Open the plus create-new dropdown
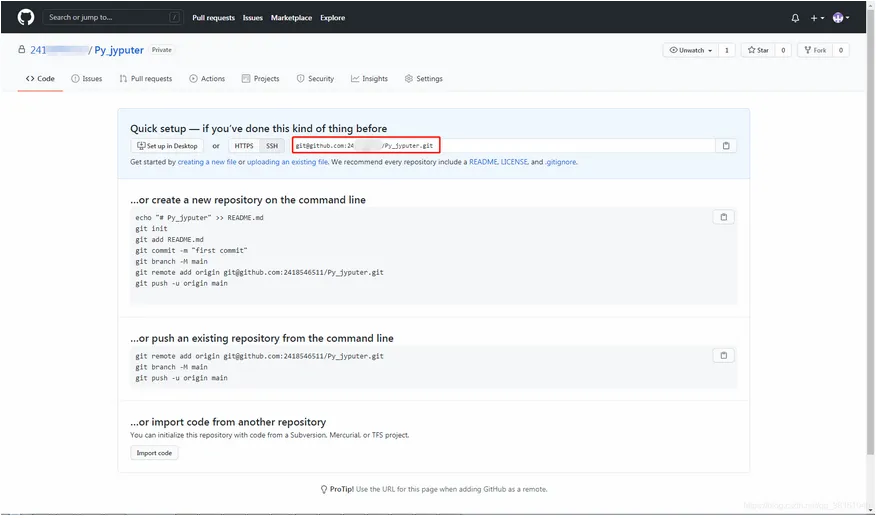 816,18
